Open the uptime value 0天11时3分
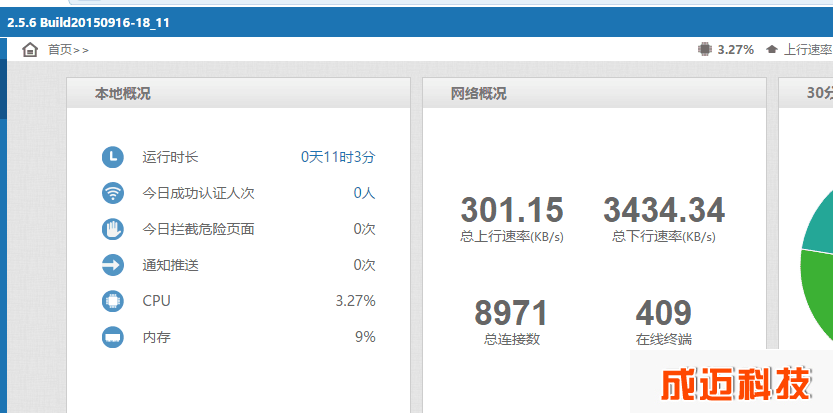The width and height of the screenshot is (833, 413). 338,157
